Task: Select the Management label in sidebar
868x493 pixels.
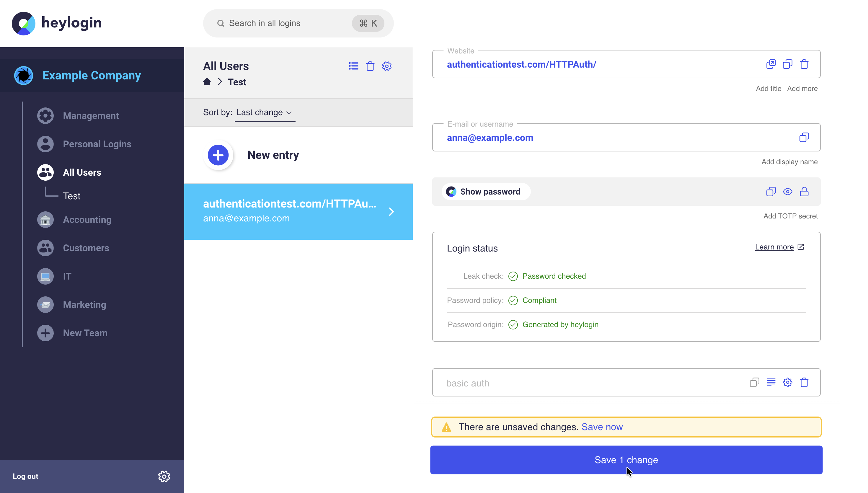Action: tap(91, 116)
